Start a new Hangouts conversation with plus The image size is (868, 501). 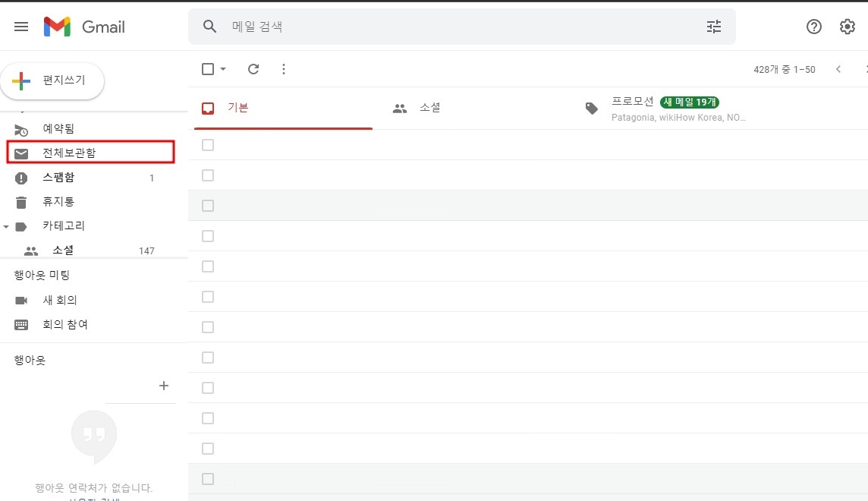[x=164, y=385]
